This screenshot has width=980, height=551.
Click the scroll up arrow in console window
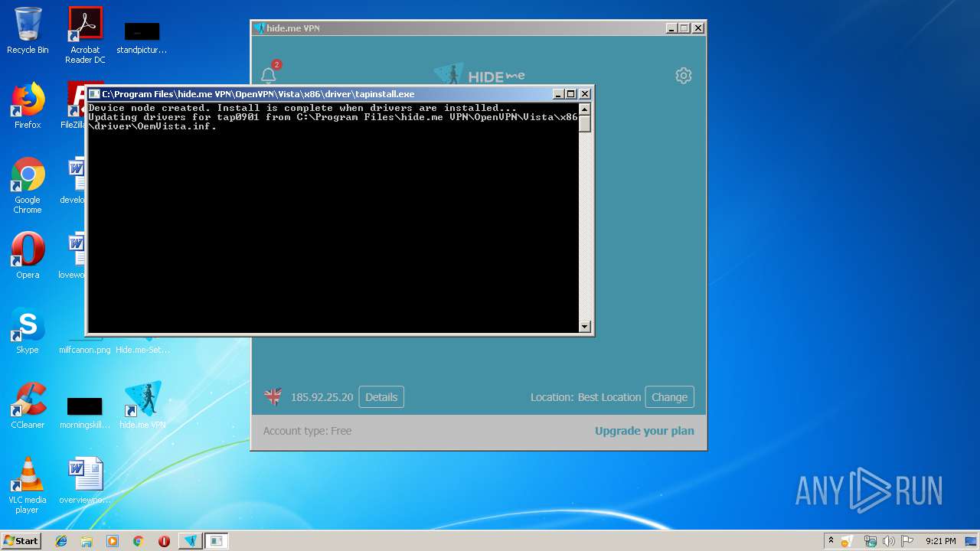tap(585, 108)
